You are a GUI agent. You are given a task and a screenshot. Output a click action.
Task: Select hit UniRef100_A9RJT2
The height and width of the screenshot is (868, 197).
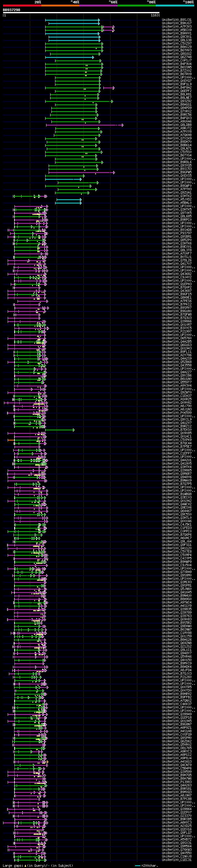(177, 128)
